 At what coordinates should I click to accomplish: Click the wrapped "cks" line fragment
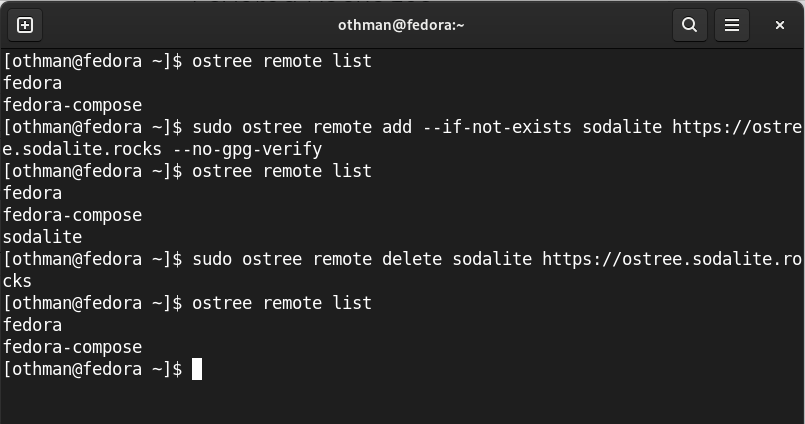tap(17, 281)
